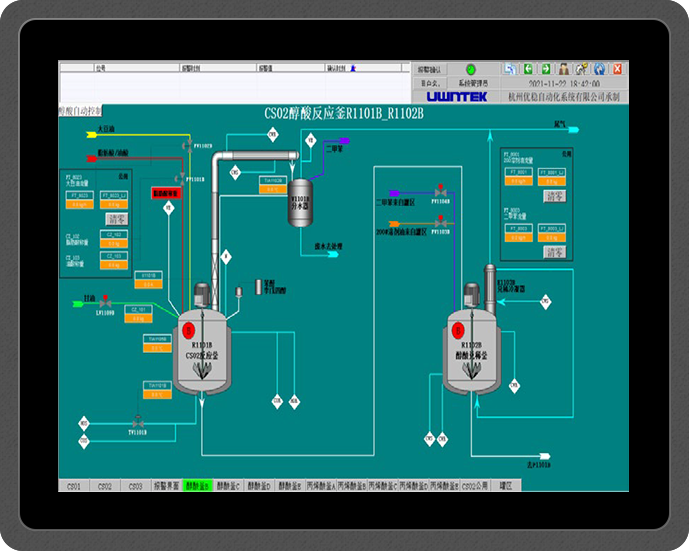
Task: Switch to the CS01 tab
Action: (73, 486)
